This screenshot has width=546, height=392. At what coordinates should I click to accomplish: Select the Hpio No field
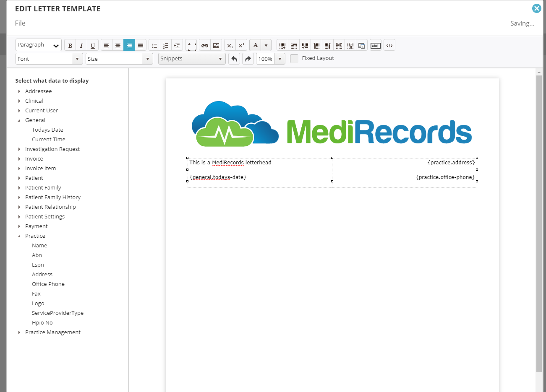pos(42,323)
